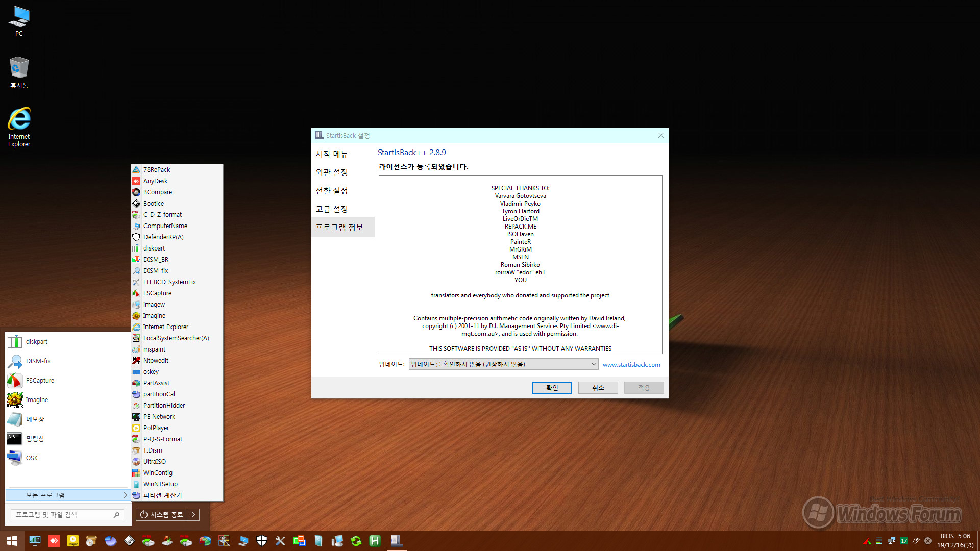This screenshot has width=980, height=551.
Task: Switch to 외관 설정 settings tab
Action: point(343,172)
